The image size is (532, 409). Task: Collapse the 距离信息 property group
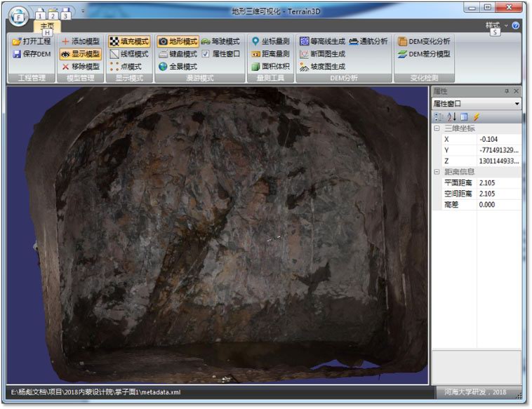pos(437,172)
